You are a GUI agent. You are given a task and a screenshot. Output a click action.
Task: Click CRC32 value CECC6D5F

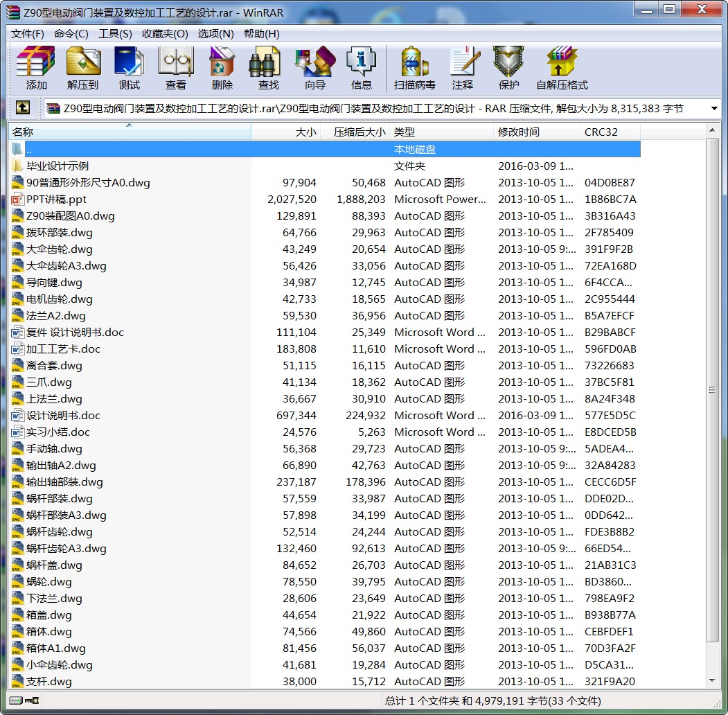610,482
